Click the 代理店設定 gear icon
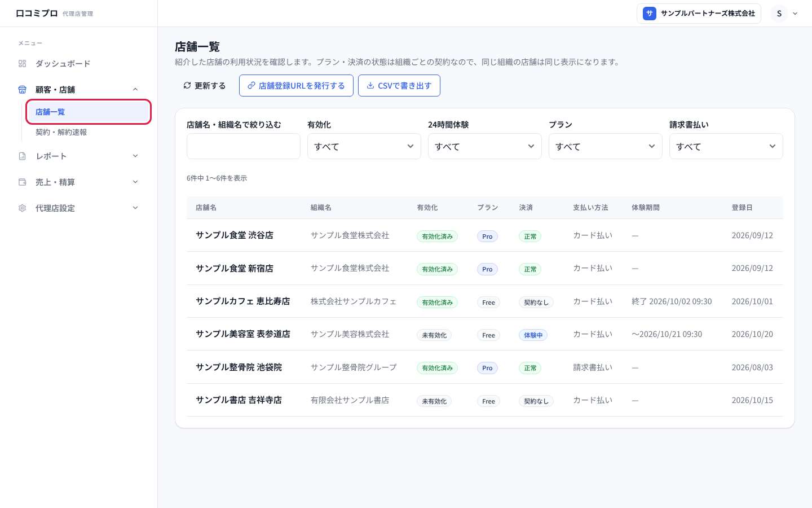Image resolution: width=812 pixels, height=508 pixels. click(23, 208)
